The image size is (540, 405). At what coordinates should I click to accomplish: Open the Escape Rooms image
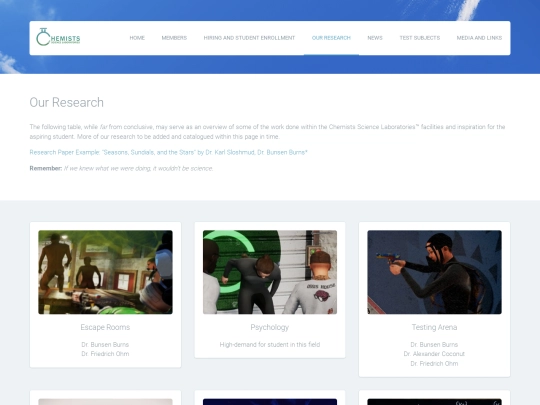105,272
